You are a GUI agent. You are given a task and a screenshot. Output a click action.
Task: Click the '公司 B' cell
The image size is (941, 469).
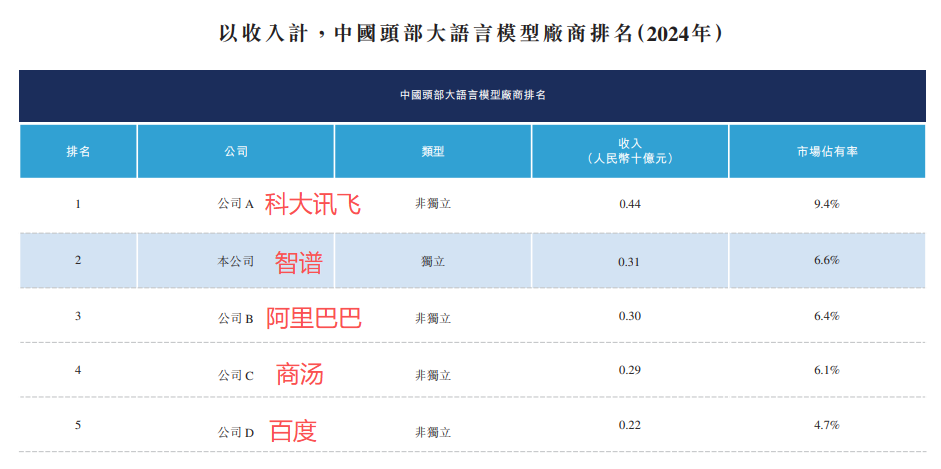pyautogui.click(x=236, y=318)
